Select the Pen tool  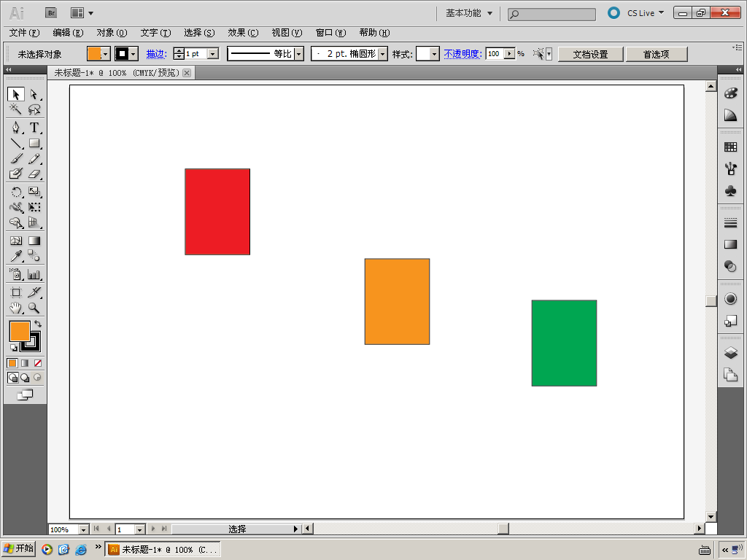16,128
